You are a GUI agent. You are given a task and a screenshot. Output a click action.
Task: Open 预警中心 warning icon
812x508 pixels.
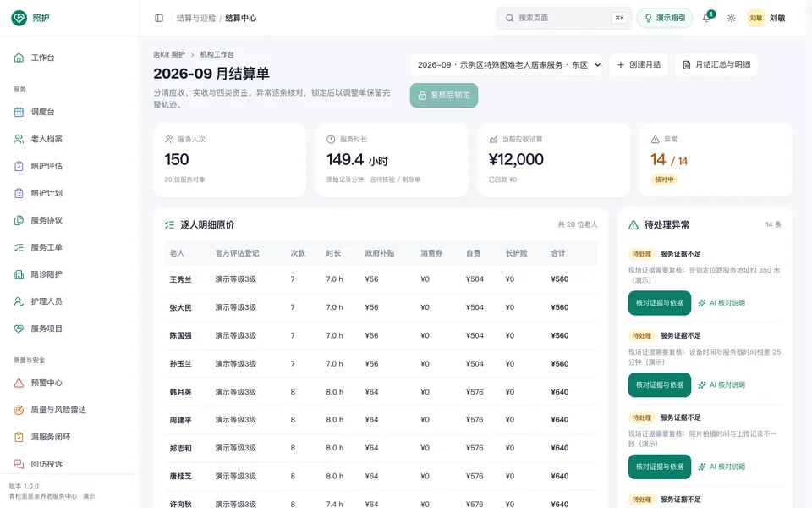[19, 383]
